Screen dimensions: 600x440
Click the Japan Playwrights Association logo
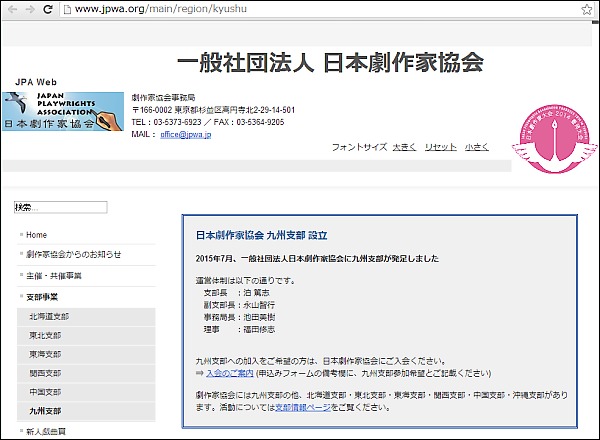click(x=63, y=113)
